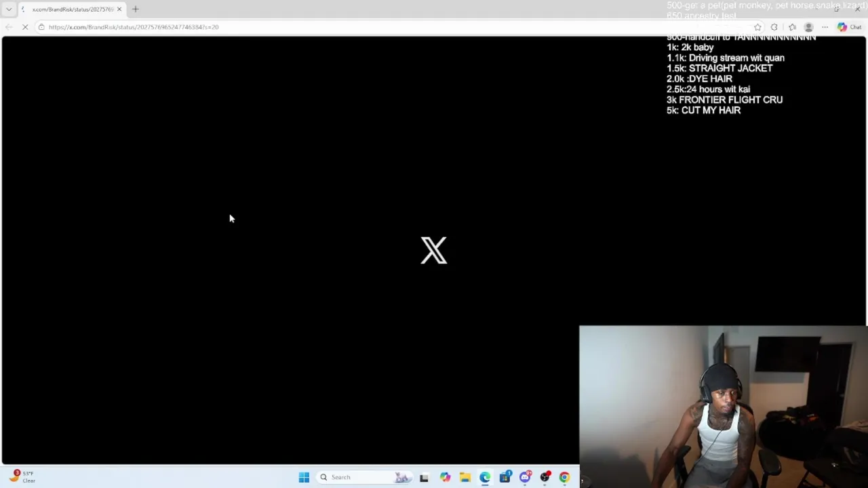Stop the page from loading

(25, 27)
